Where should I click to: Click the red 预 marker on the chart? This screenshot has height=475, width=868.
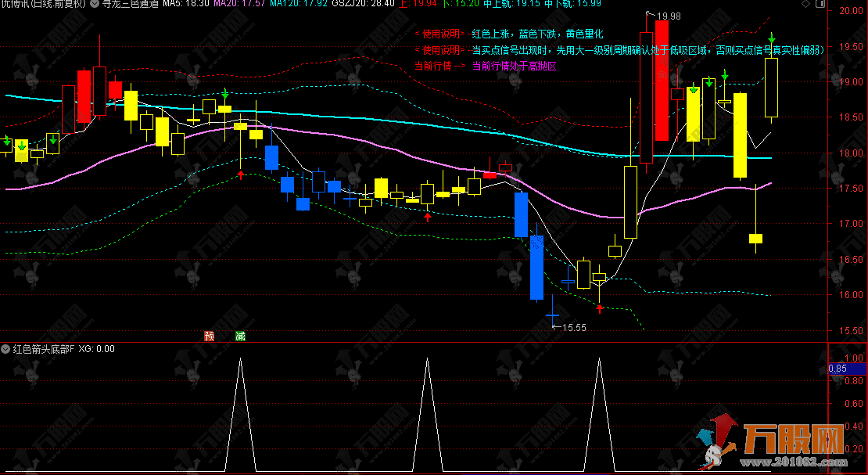pos(210,336)
